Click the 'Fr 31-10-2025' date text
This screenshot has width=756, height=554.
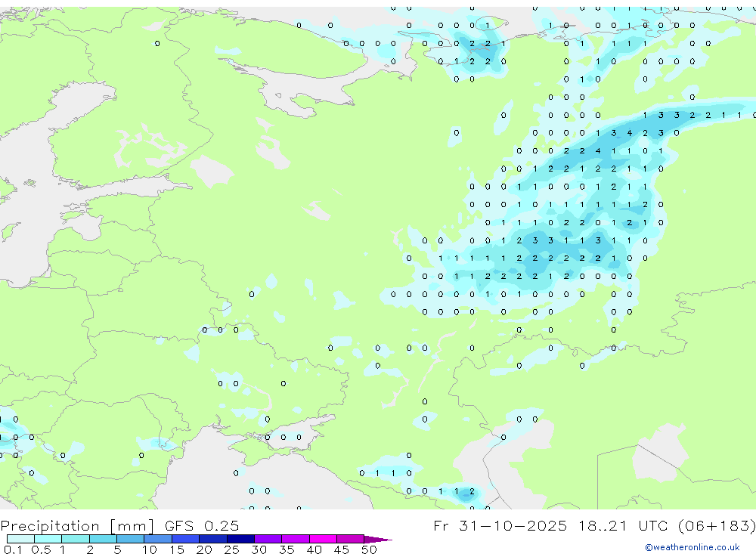500,525
